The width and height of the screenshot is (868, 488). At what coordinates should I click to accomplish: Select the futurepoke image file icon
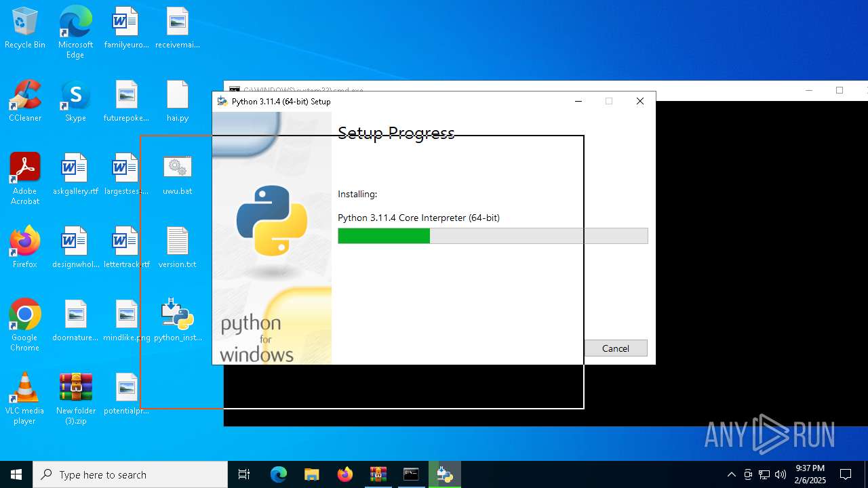click(126, 102)
